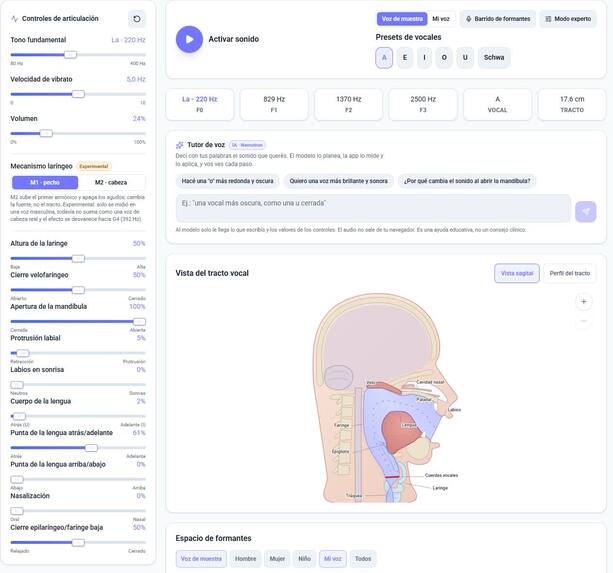The width and height of the screenshot is (613, 573).
Task: Click the play button to activate sound
Action: (x=189, y=39)
